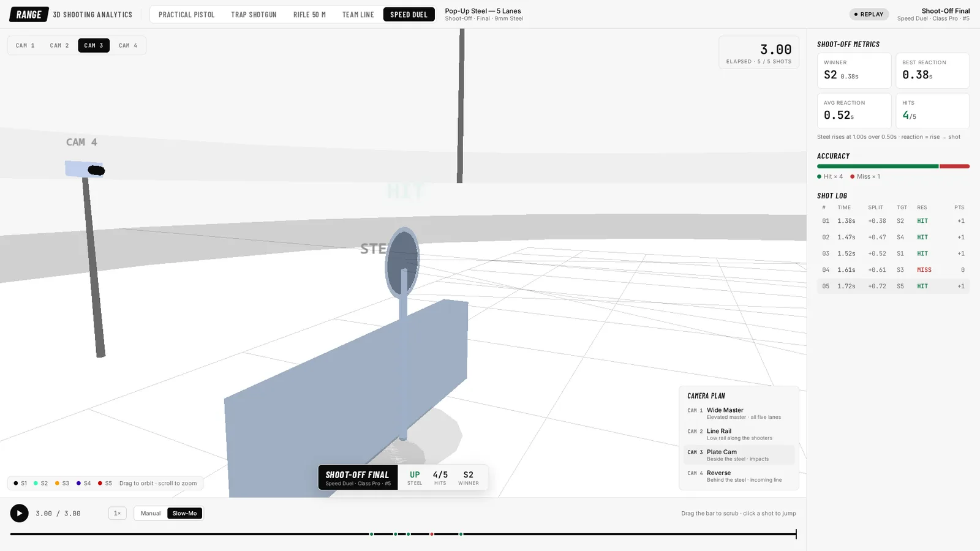Jump to first shot marker on timeline
Viewport: 980px width, 551px height.
click(x=372, y=534)
